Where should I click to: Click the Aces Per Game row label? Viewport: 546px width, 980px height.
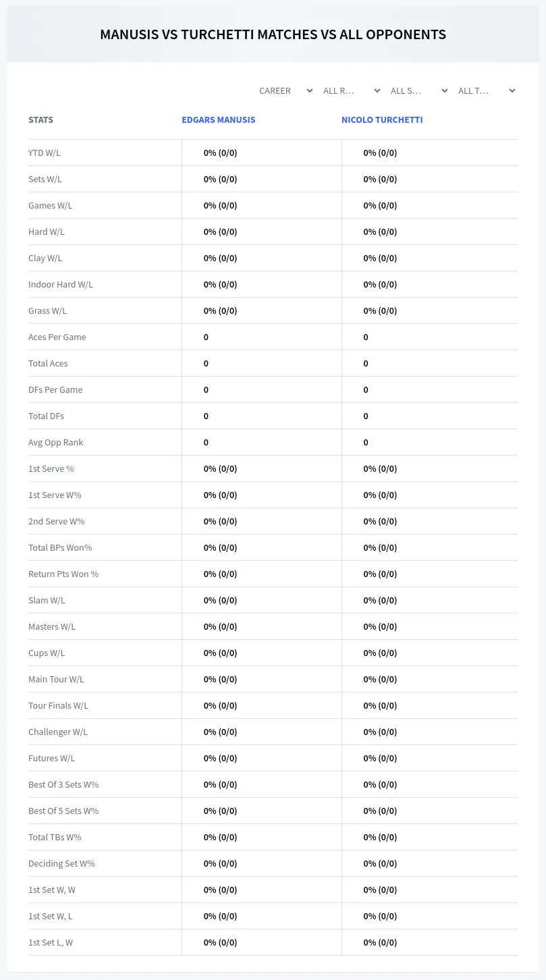click(x=57, y=337)
